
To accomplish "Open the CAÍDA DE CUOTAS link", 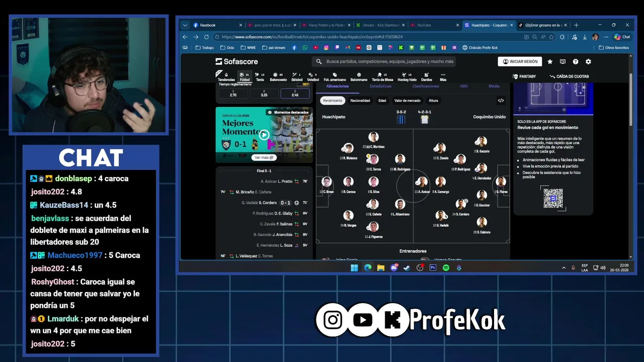I will point(569,76).
